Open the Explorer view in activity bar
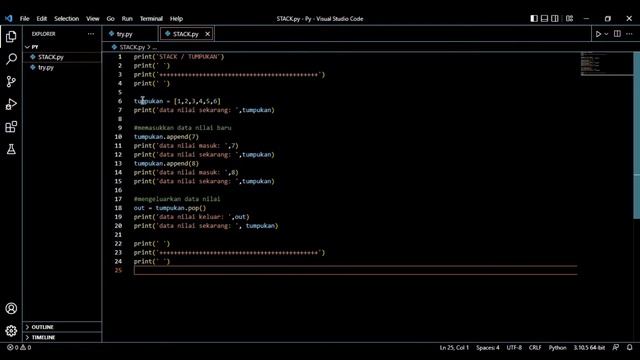The height and width of the screenshot is (360, 640). click(x=11, y=37)
